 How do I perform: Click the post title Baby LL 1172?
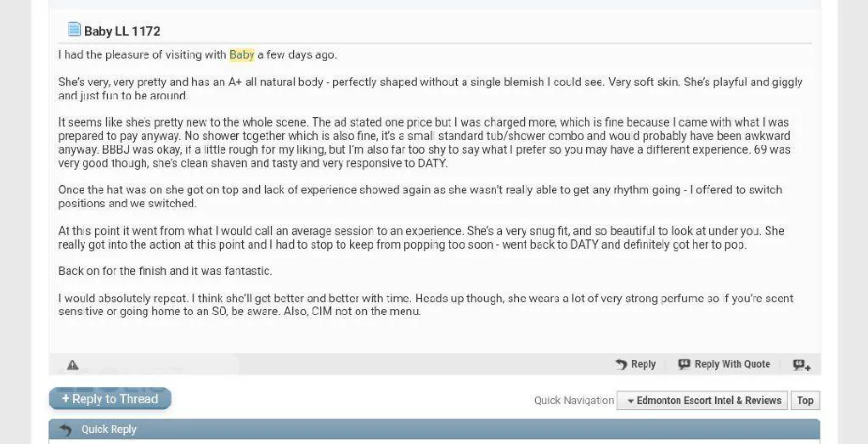122,31
